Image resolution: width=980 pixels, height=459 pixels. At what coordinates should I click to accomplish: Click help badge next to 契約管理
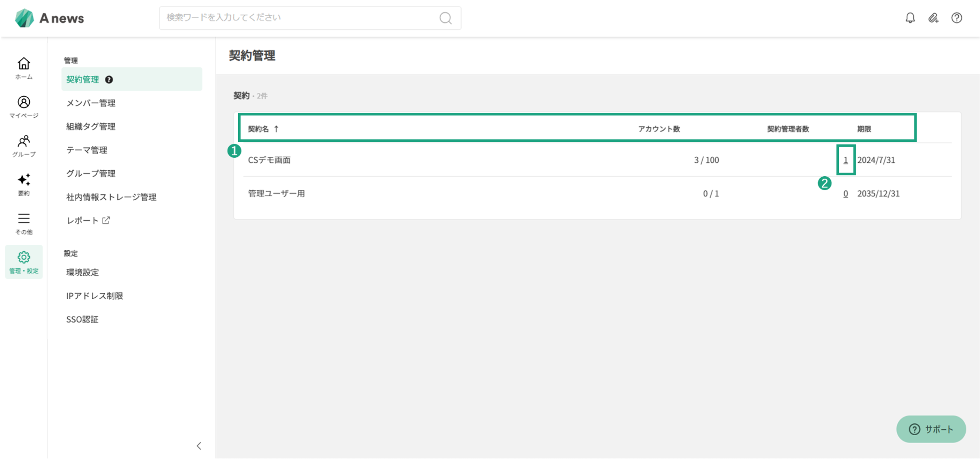tap(109, 80)
